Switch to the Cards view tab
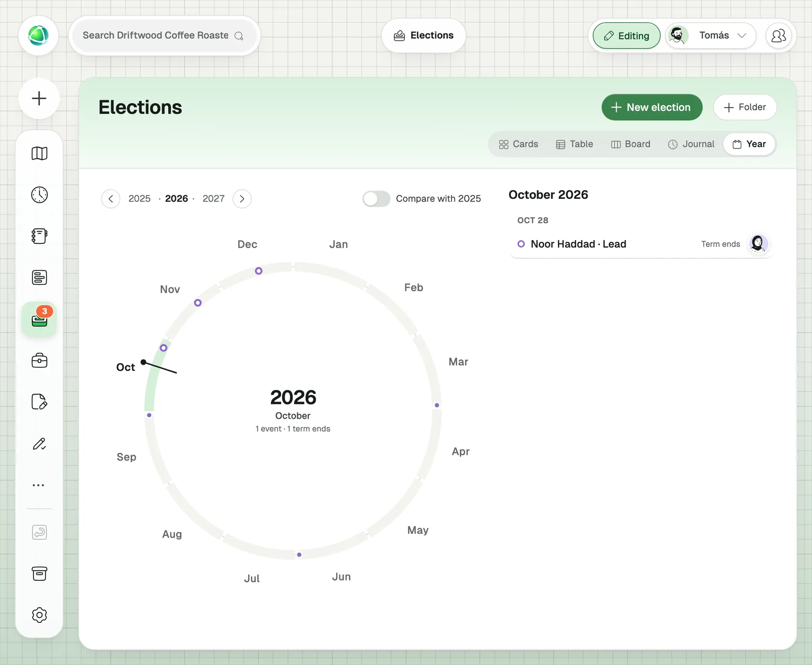Screen dimensions: 812x665 [519, 144]
